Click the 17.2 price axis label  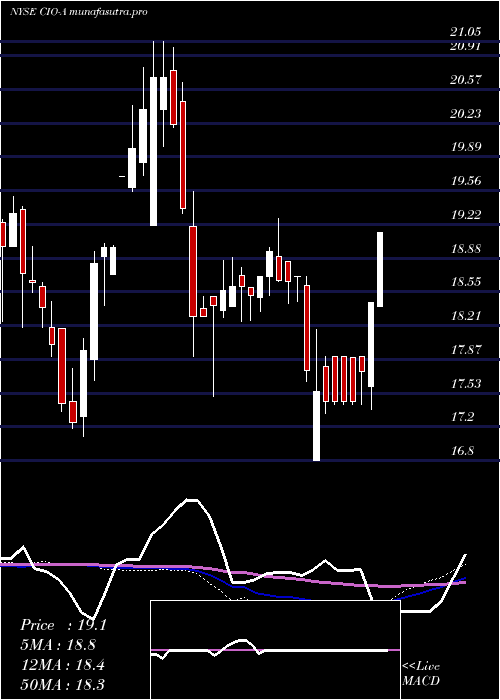point(462,417)
